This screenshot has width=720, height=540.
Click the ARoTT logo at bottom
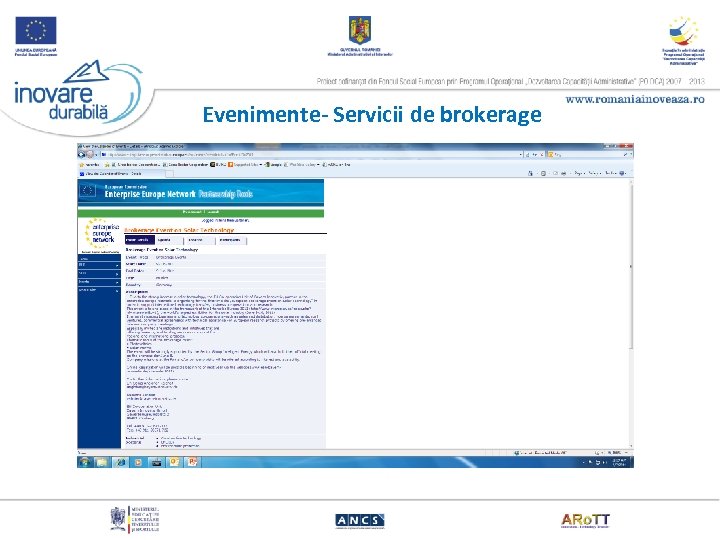585,521
